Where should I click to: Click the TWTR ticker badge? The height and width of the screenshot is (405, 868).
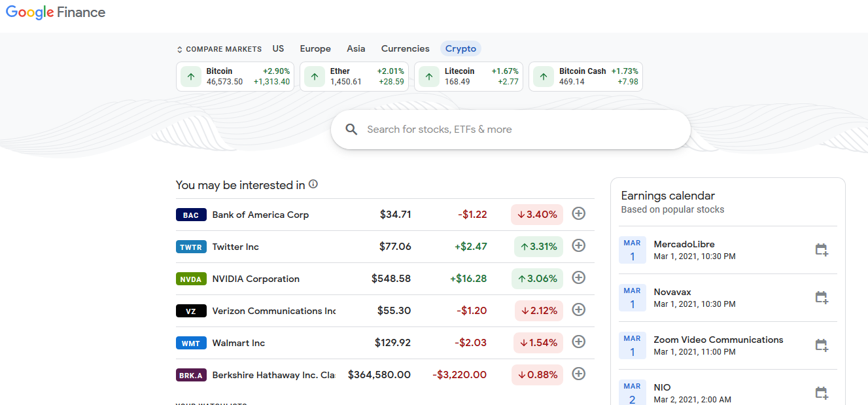click(x=191, y=247)
